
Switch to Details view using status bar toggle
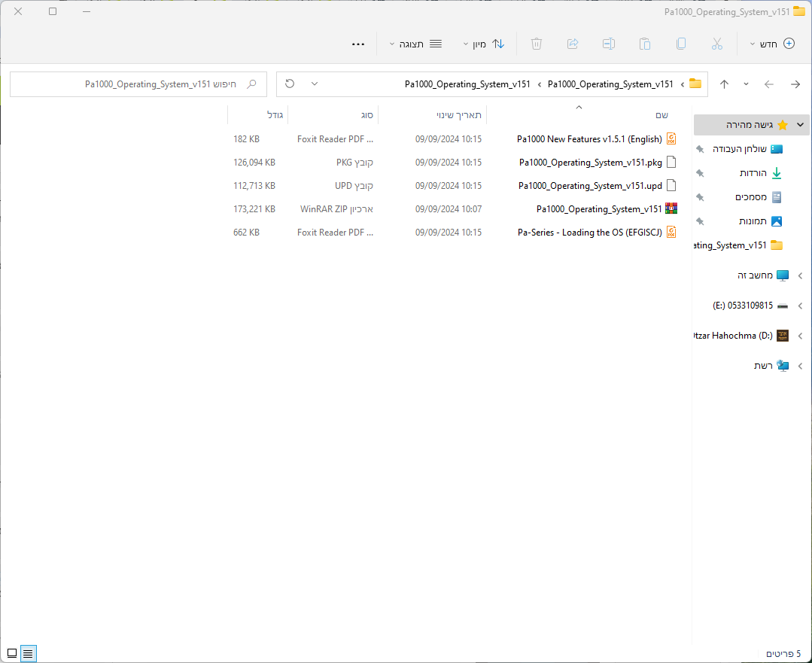pyautogui.click(x=28, y=654)
